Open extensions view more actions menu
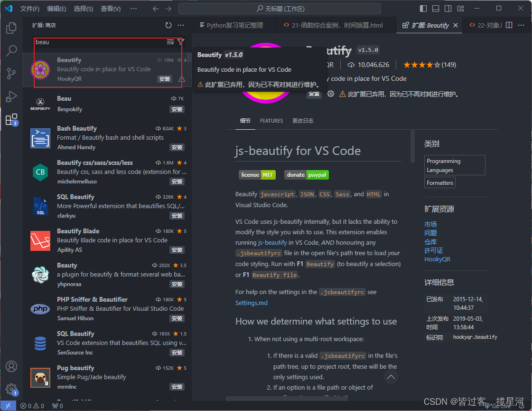Image resolution: width=532 pixels, height=411 pixels. pyautogui.click(x=181, y=25)
